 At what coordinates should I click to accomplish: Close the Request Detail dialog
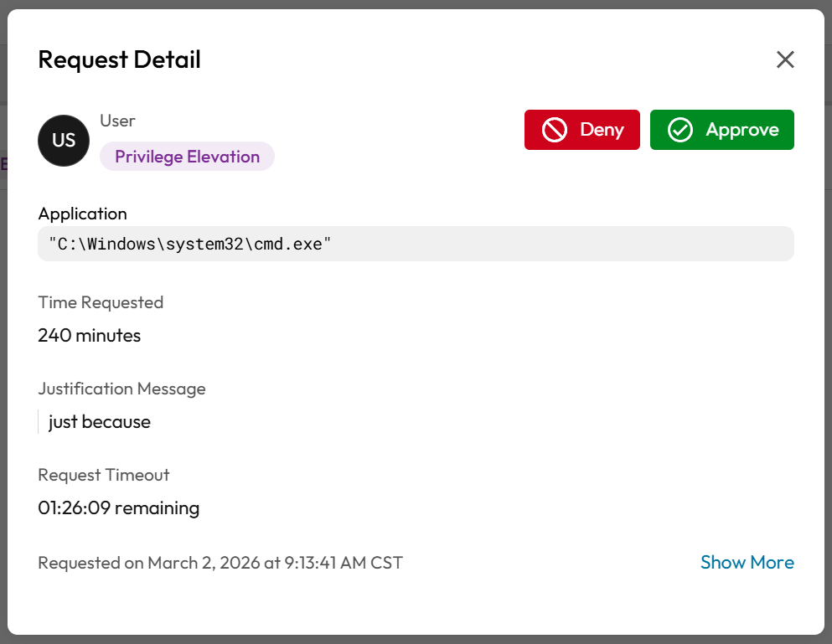pyautogui.click(x=784, y=59)
